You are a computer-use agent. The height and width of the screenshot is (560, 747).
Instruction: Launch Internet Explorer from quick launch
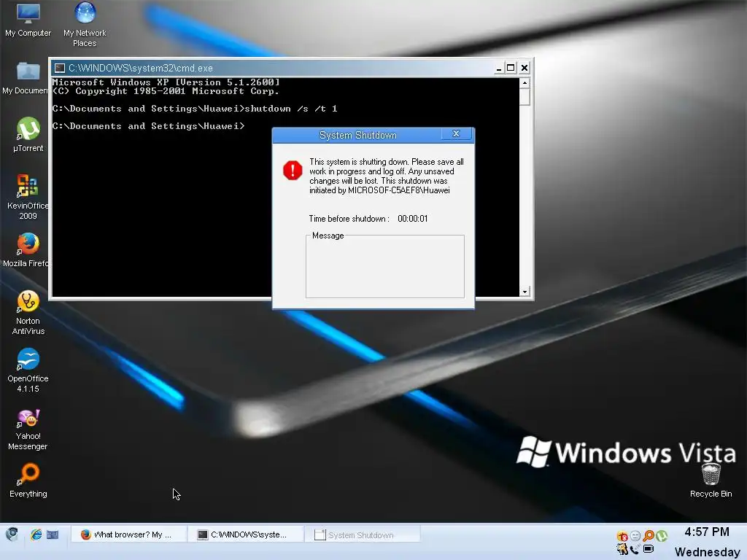(x=36, y=534)
